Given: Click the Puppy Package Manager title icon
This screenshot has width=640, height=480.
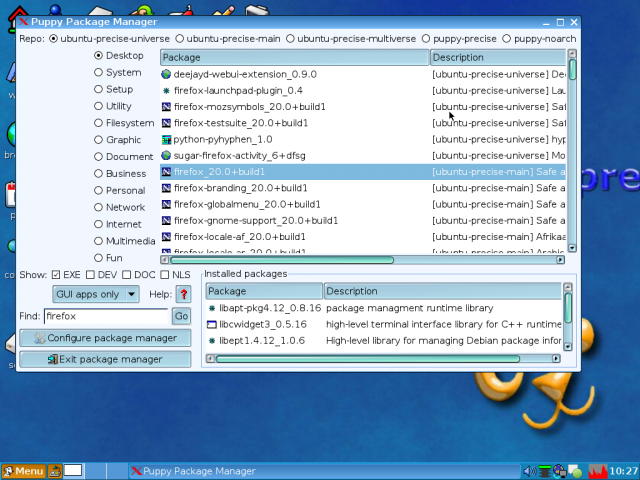Looking at the screenshot, I should click(x=23, y=22).
